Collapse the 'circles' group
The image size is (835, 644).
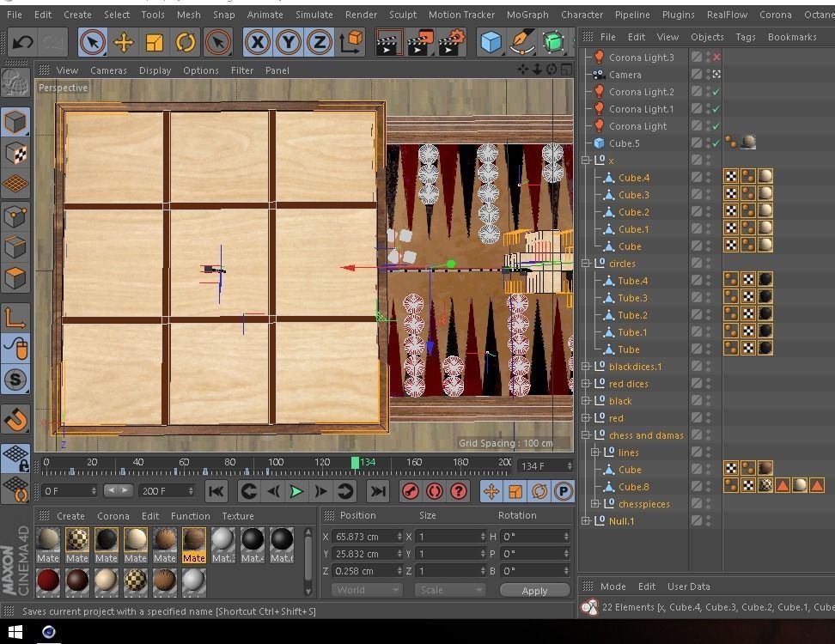[x=586, y=264]
